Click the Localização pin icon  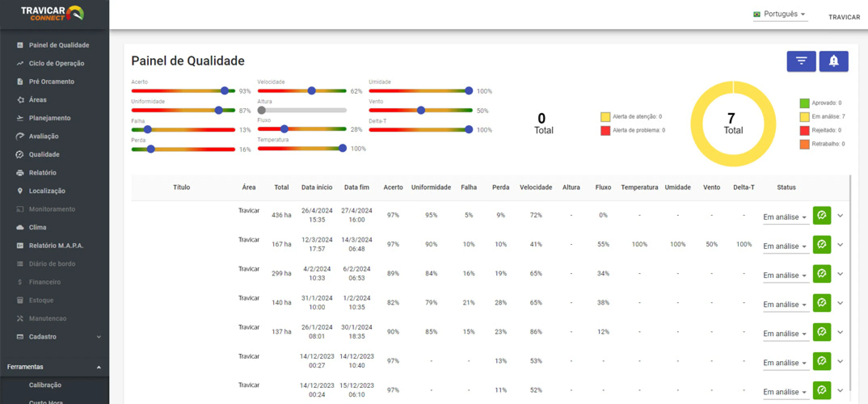20,191
